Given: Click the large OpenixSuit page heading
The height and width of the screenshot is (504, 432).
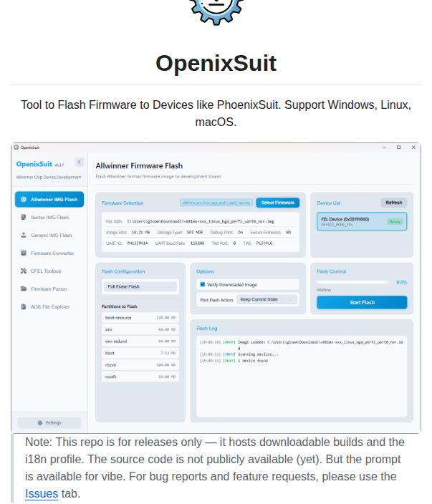Looking at the screenshot, I should 216,63.
